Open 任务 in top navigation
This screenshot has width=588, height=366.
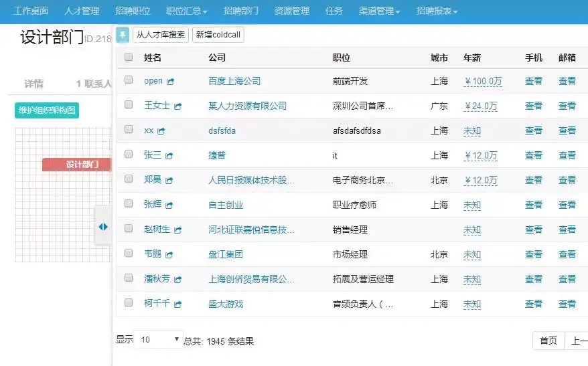(334, 11)
